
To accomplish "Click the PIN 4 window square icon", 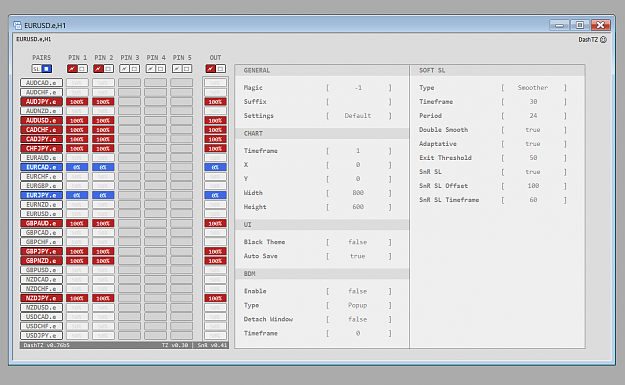I will (161, 69).
